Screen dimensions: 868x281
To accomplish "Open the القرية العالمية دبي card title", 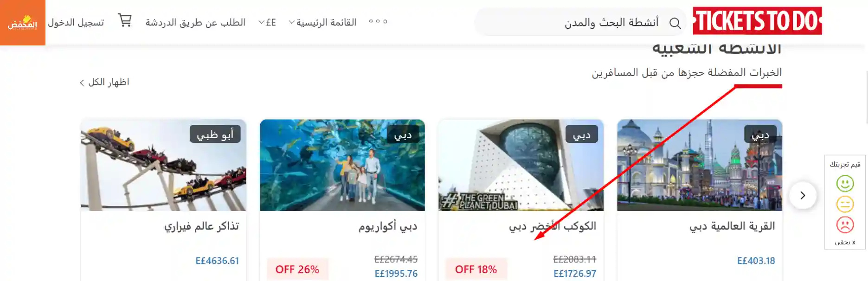I will coord(732,226).
